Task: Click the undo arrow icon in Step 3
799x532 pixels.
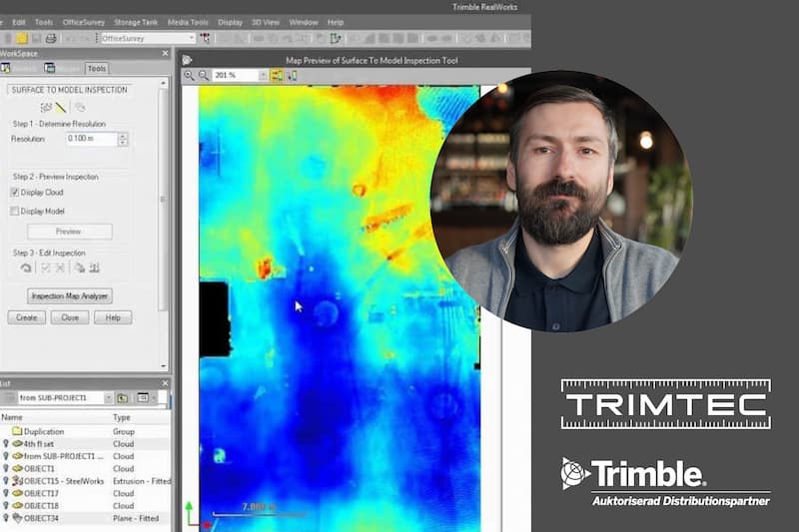Action: pos(26,267)
